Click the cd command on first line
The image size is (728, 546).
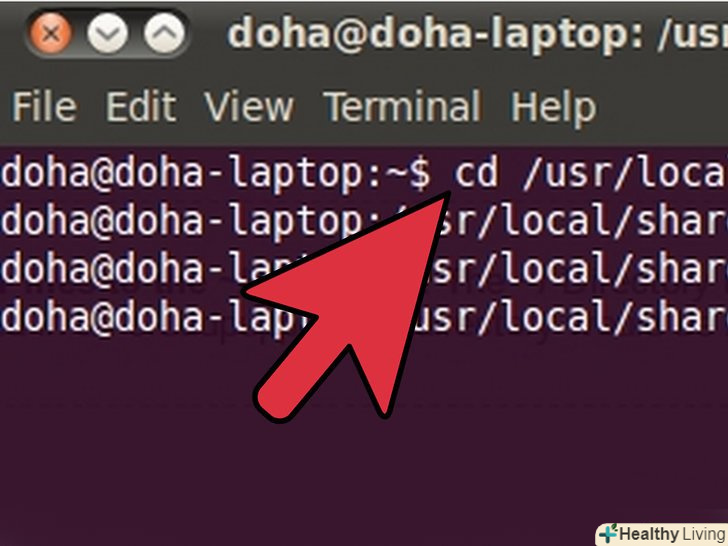click(476, 173)
